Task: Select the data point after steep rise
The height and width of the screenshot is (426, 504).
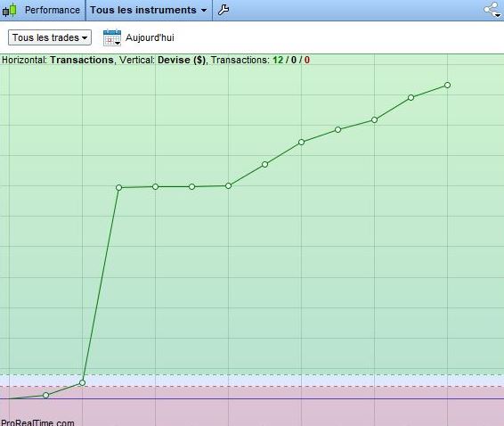Action: coord(119,187)
